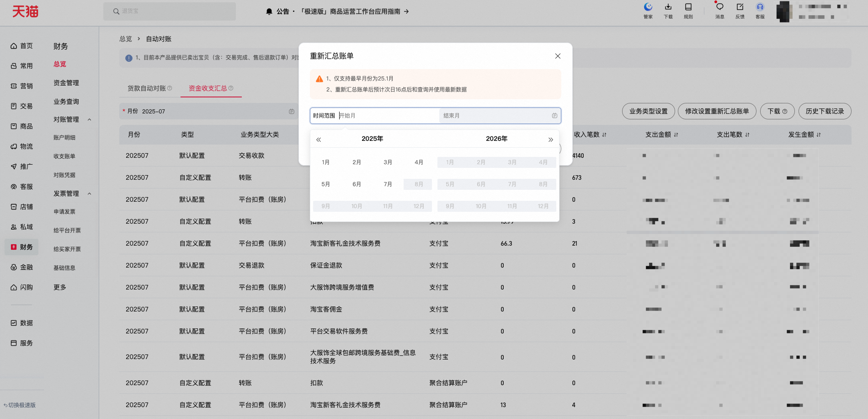The image size is (868, 419).
Task: Collapse the 发票管理 section
Action: [89, 194]
